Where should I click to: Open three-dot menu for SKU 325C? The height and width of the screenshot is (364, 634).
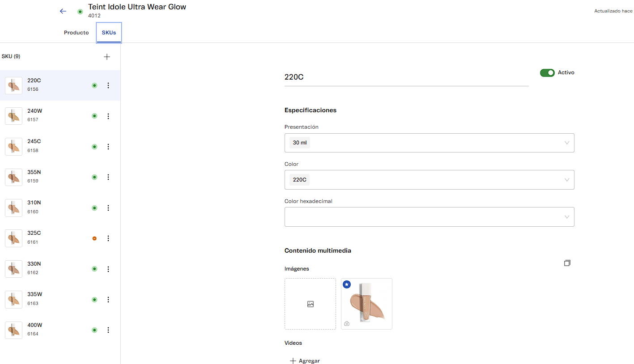[108, 238]
